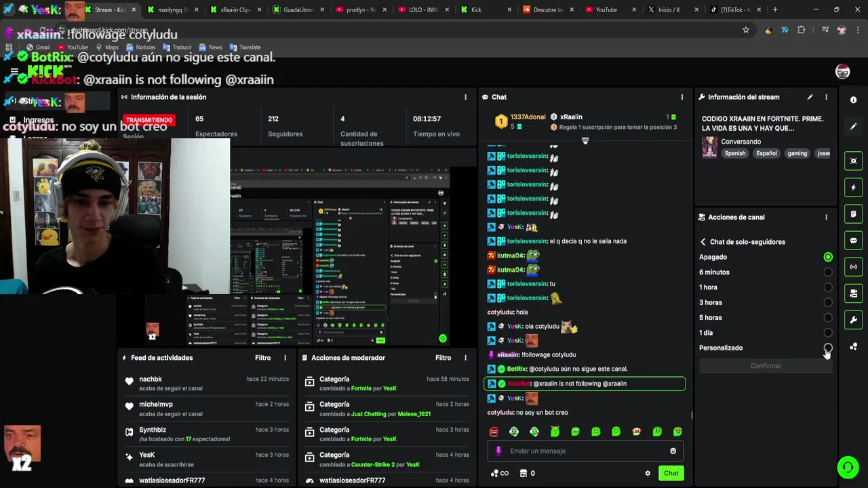Click the Confirmar button
This screenshot has width=868, height=488.
coord(766,366)
